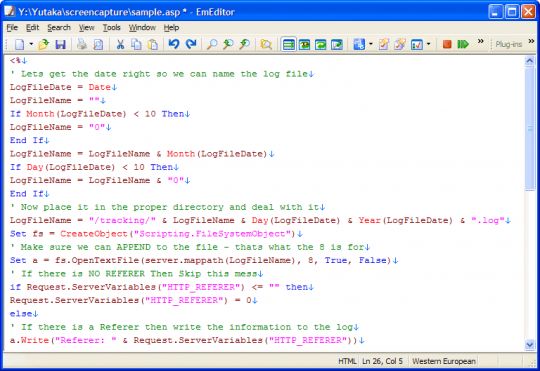Click the Copy icon in the toolbar

click(136, 44)
